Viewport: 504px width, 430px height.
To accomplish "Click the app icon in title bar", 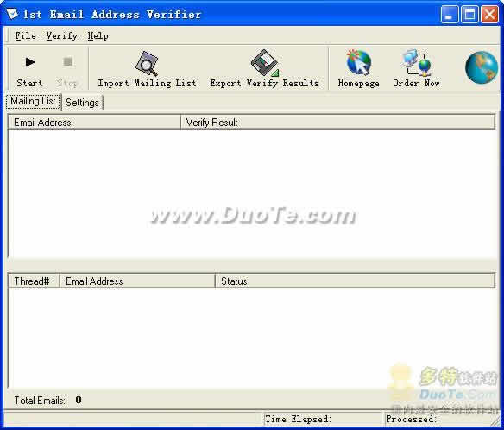I will tap(12, 14).
